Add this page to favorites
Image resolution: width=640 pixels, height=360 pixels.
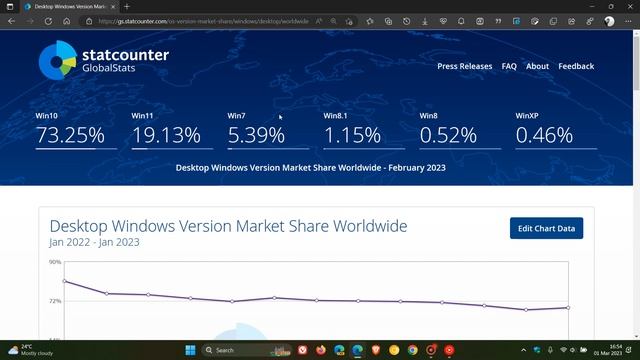[349, 21]
